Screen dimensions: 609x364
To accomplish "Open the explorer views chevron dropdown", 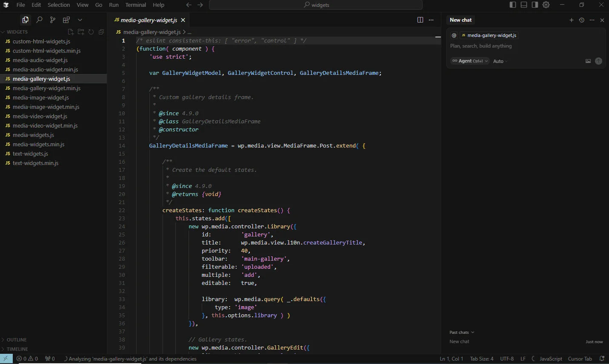I will (x=80, y=20).
